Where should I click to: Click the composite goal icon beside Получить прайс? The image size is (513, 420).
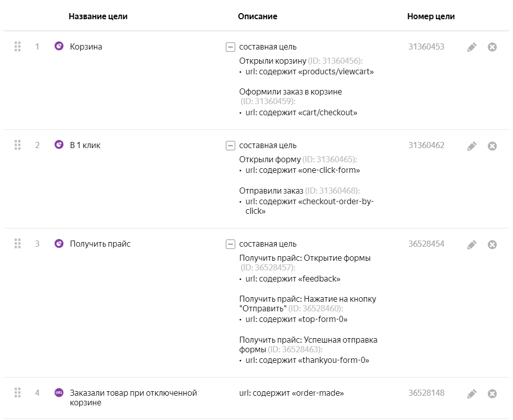coord(59,244)
